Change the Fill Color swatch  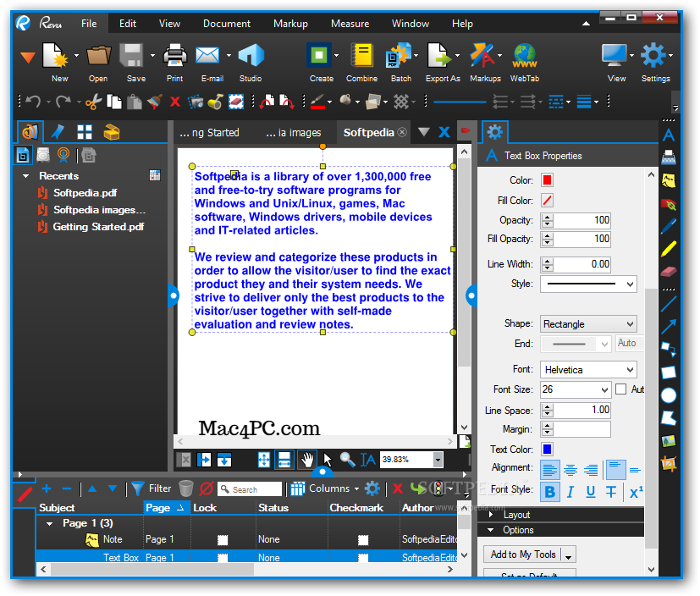point(547,200)
